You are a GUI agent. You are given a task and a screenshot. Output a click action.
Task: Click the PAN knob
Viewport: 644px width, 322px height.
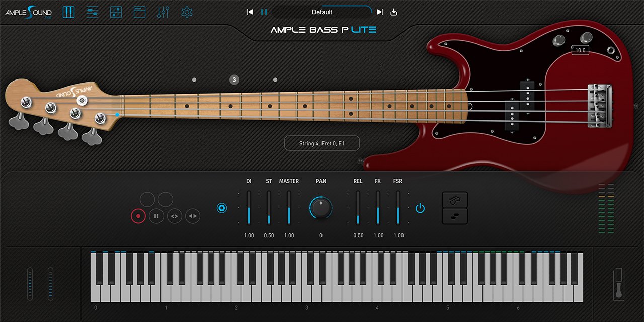pos(321,207)
